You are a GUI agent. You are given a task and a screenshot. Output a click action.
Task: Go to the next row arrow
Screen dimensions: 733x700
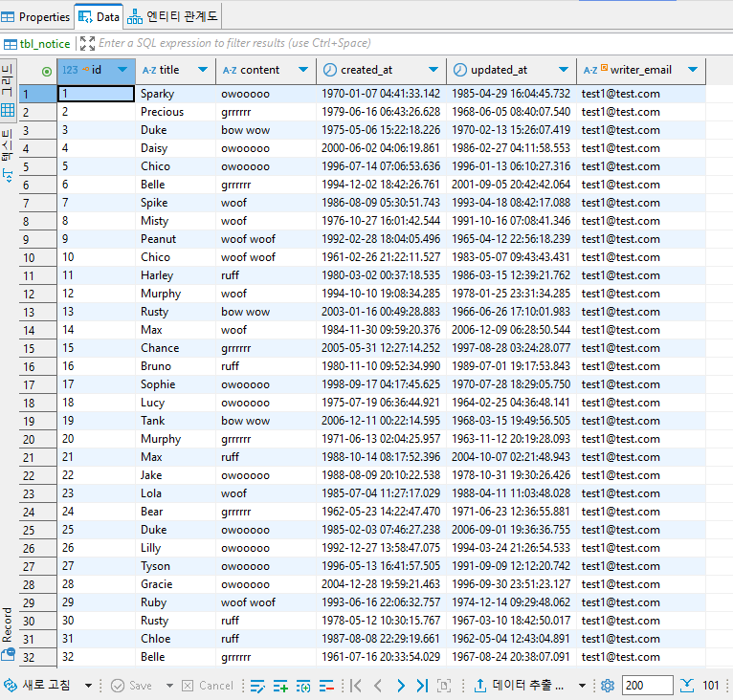coord(401,686)
